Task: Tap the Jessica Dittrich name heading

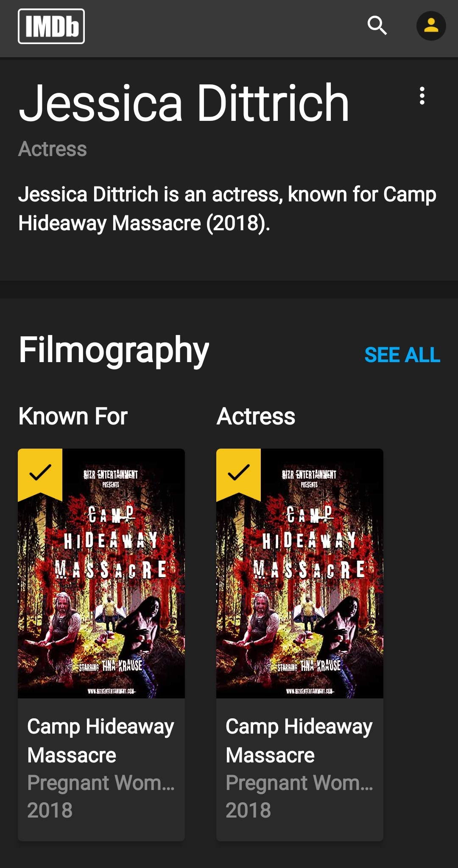Action: point(184,103)
